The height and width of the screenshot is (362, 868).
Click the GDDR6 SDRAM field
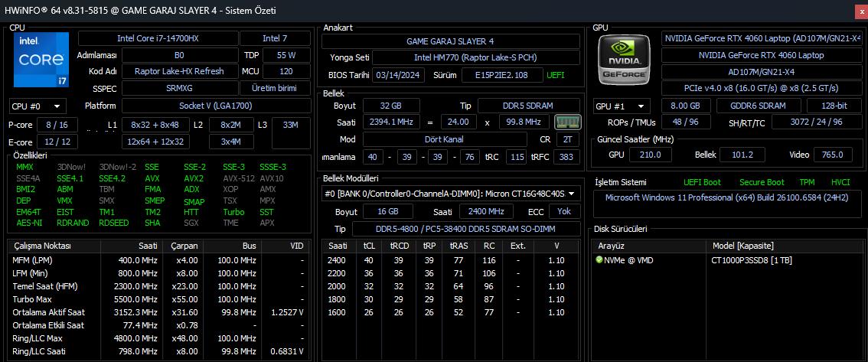[759, 106]
